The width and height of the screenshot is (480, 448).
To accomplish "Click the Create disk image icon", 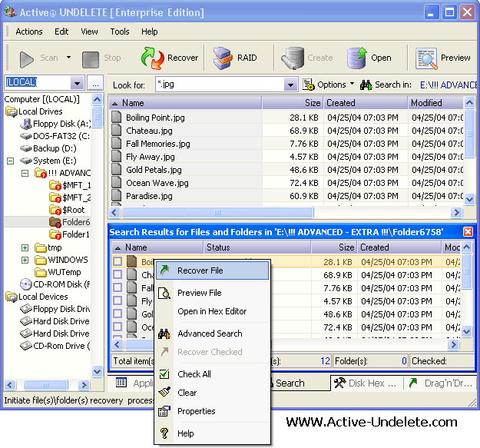I will pyautogui.click(x=293, y=58).
